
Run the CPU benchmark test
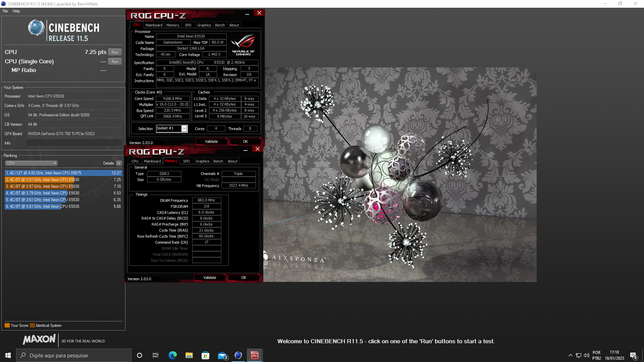115,52
